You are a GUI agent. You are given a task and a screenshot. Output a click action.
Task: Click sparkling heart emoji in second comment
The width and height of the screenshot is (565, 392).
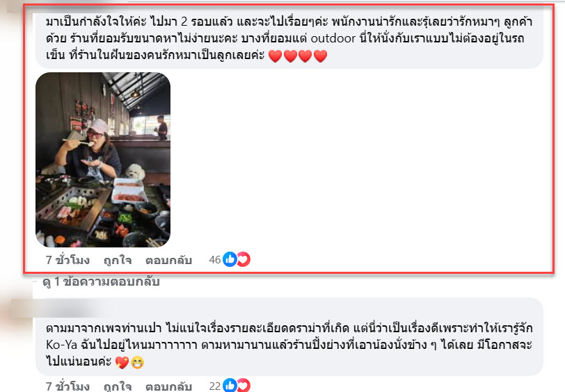click(x=122, y=363)
